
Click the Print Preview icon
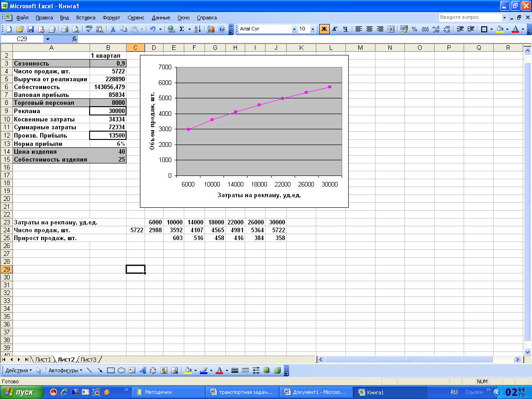click(76, 29)
